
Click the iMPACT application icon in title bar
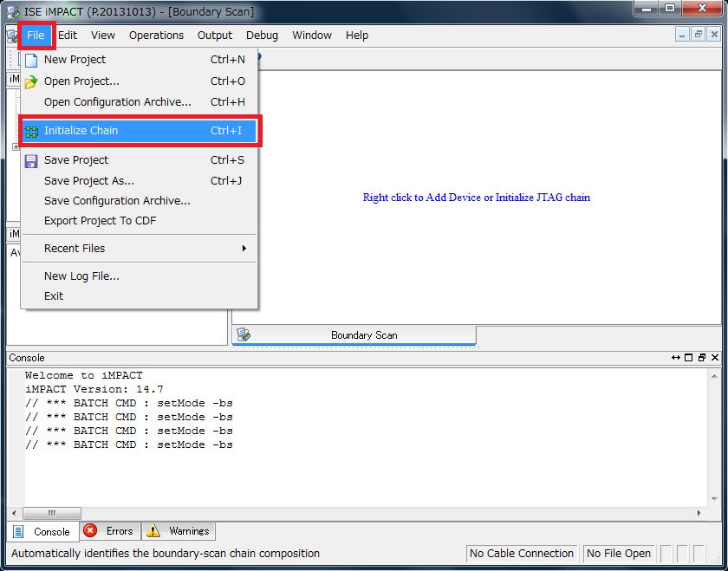pos(14,11)
